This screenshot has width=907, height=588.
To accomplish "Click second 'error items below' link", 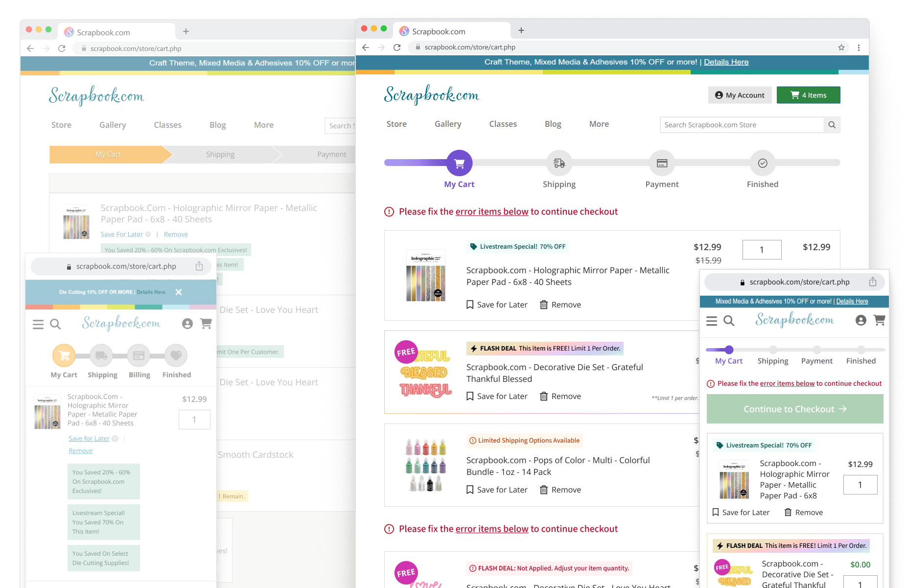I will pyautogui.click(x=492, y=529).
